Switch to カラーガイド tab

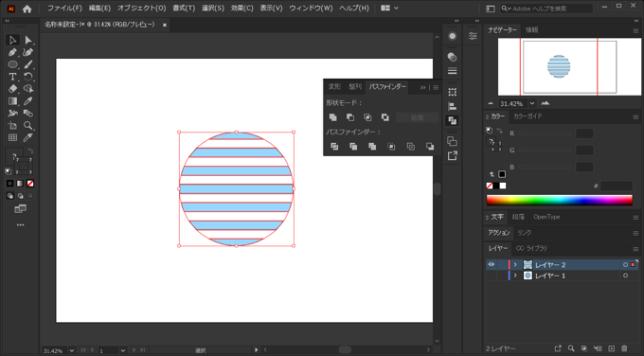coord(528,116)
